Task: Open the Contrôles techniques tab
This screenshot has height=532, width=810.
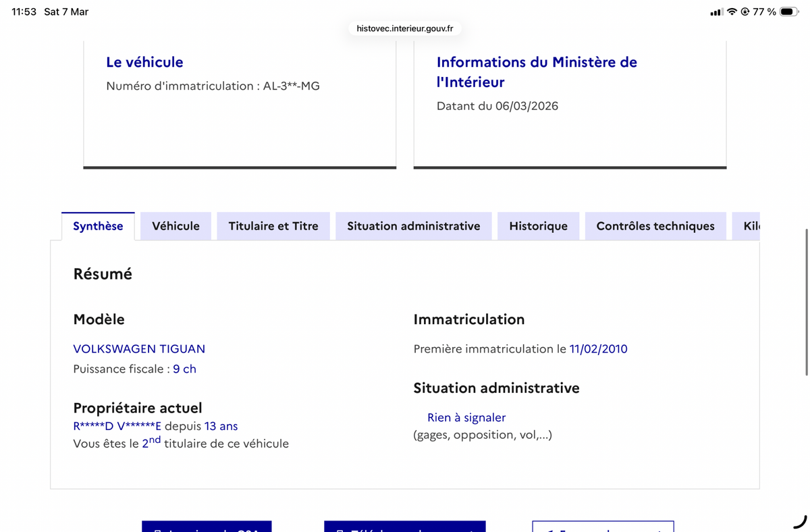Action: (x=655, y=226)
